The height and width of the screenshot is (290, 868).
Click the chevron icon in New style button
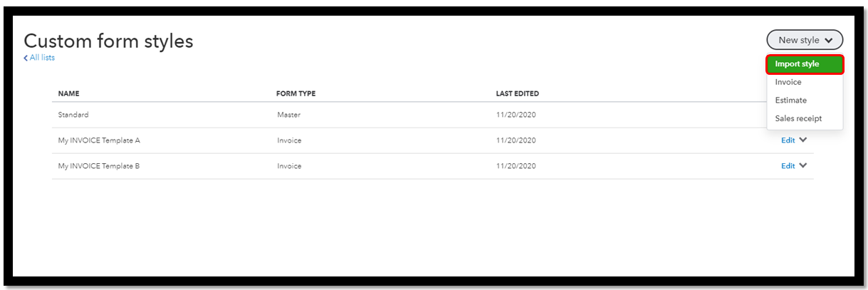(829, 41)
